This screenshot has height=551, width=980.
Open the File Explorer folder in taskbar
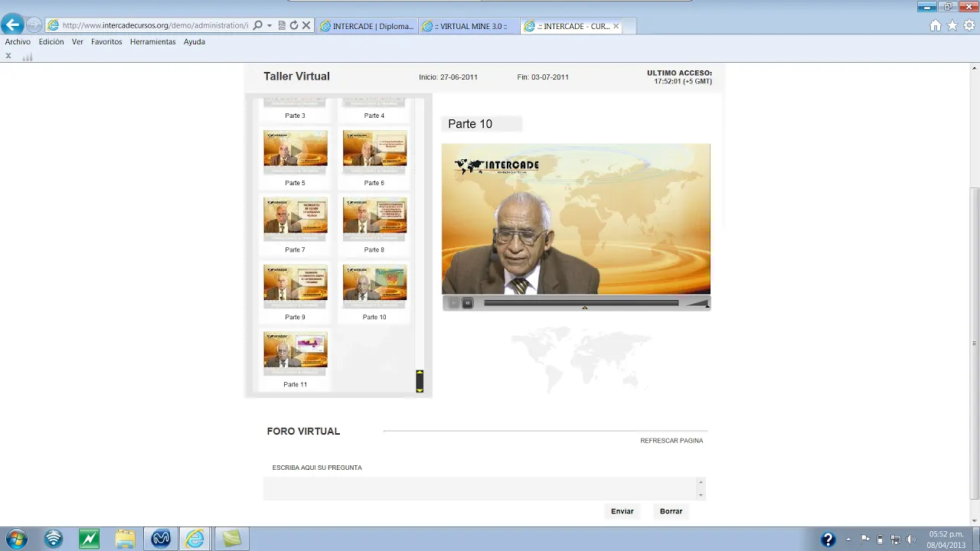click(125, 539)
